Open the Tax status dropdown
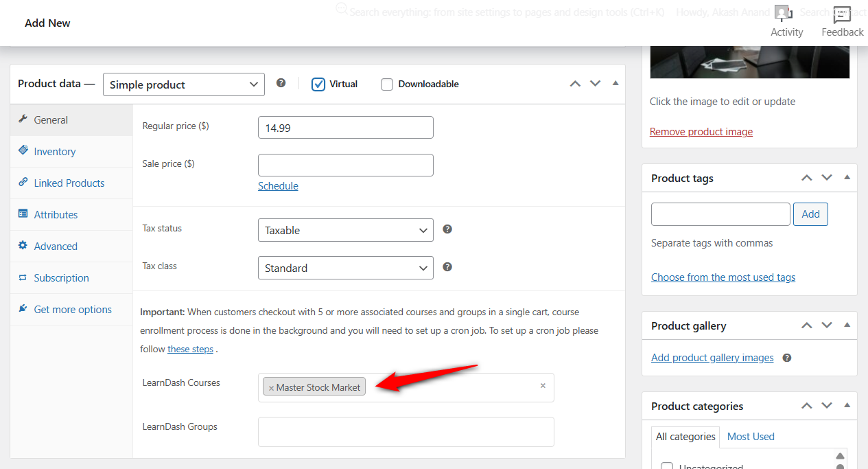 tap(345, 230)
